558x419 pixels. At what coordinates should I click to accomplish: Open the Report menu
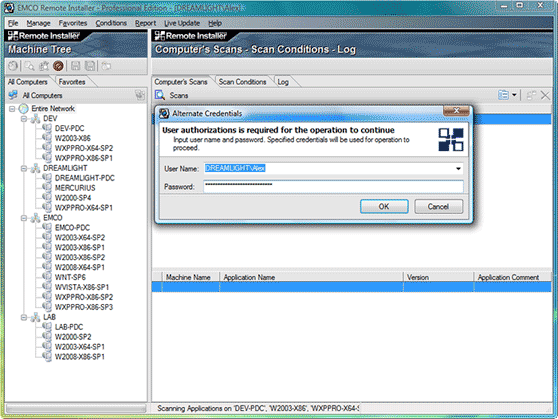click(145, 23)
